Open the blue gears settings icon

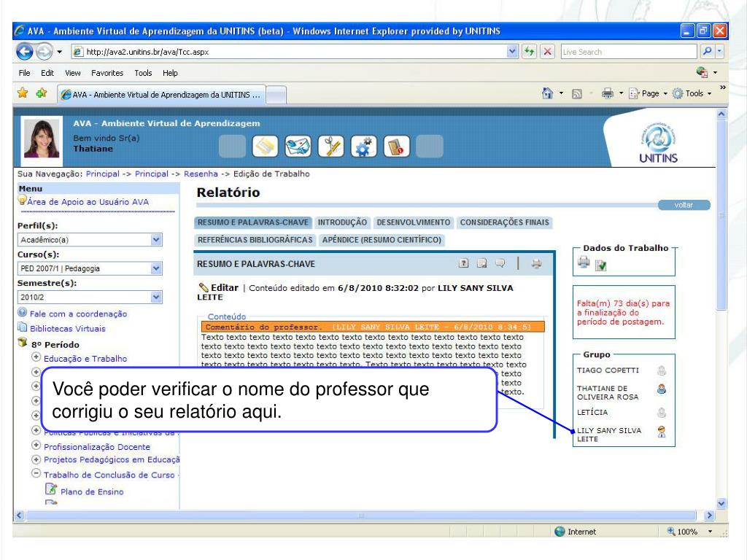click(363, 146)
